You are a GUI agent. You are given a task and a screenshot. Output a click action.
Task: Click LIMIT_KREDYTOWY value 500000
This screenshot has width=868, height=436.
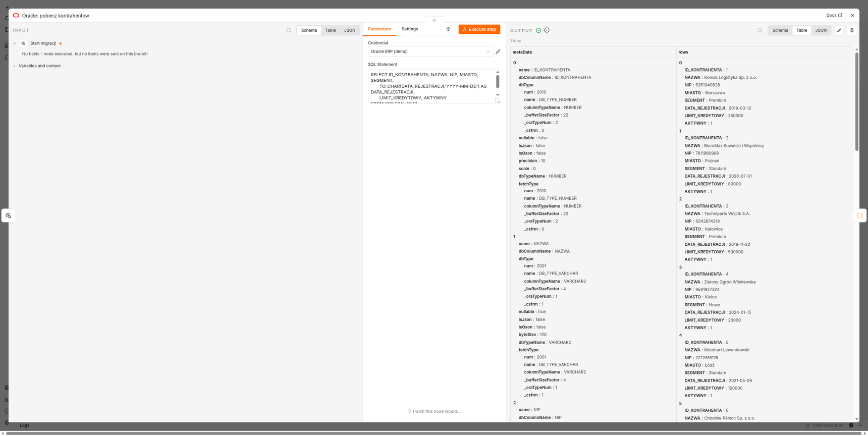coord(736,252)
